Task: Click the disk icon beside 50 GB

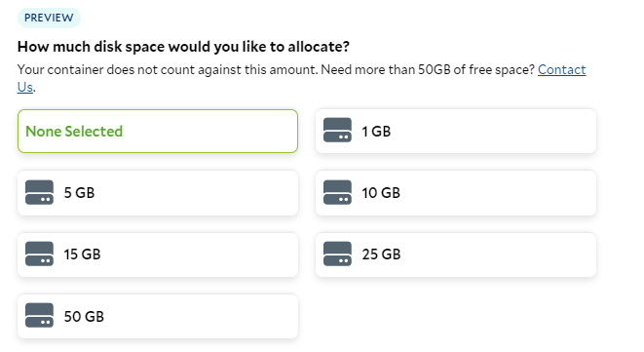Action: pos(39,315)
